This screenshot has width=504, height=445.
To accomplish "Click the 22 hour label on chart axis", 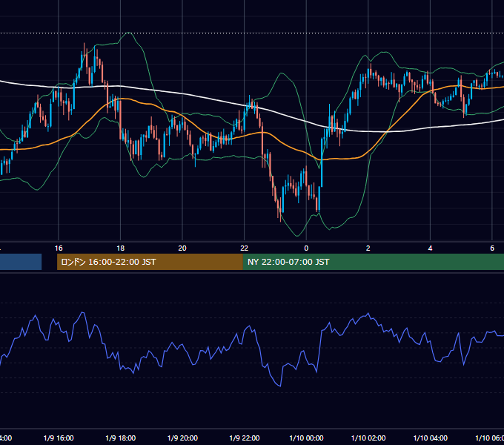I will pos(245,248).
